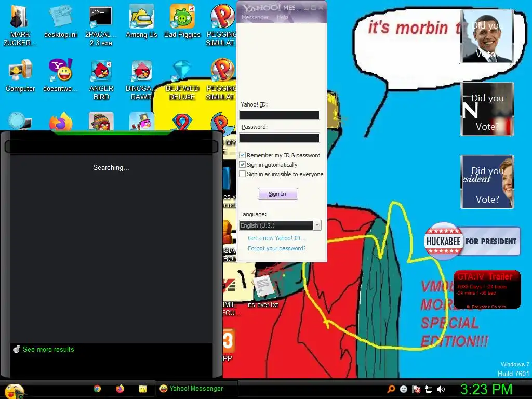Viewport: 532px width, 399px height.
Task: Open the Messenger menu
Action: point(255,17)
